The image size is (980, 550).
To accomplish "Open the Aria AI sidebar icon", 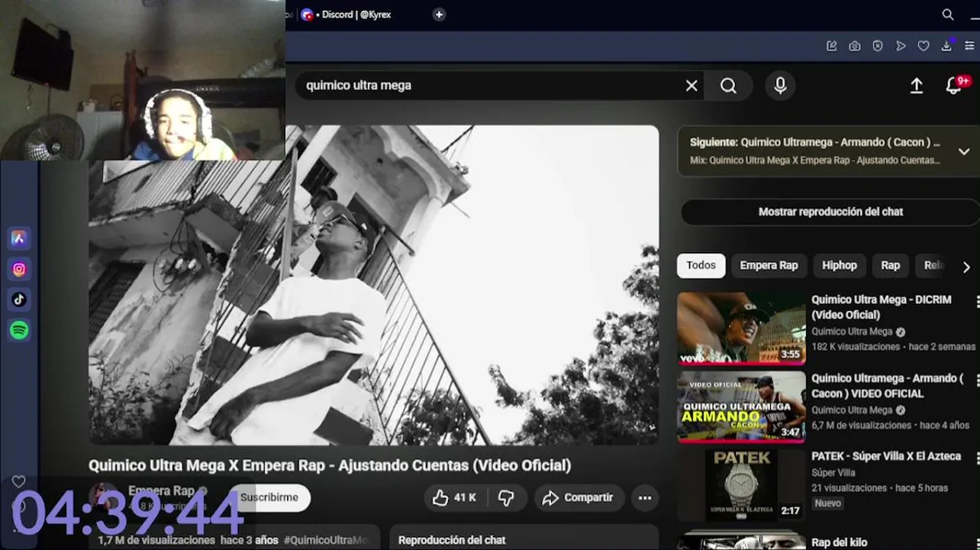I will pyautogui.click(x=19, y=238).
